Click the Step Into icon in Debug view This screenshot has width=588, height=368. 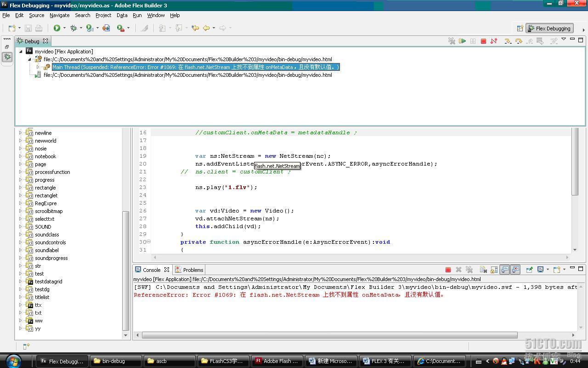[x=508, y=41]
